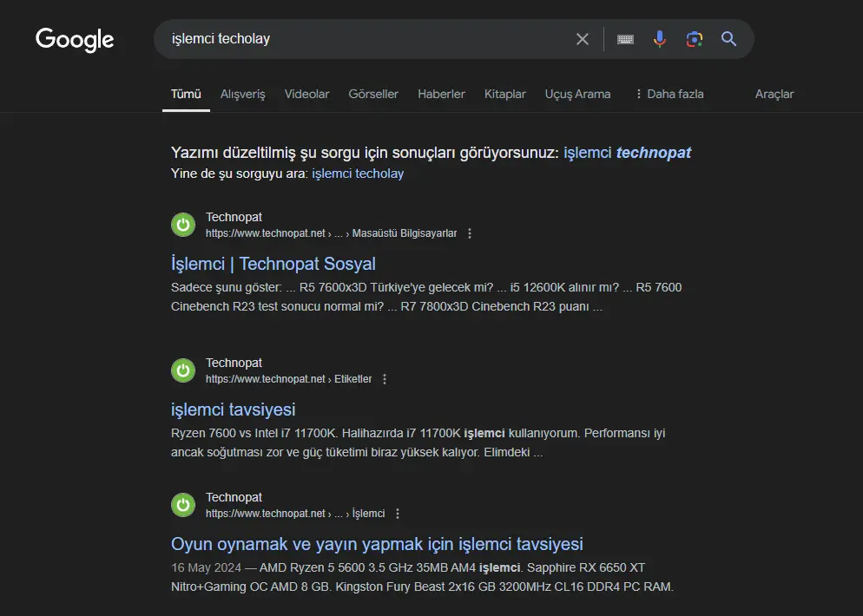Click snippet text starting Ryzen 7600 vs Intel
Viewport: 863px width, 616px height.
pyautogui.click(x=418, y=442)
